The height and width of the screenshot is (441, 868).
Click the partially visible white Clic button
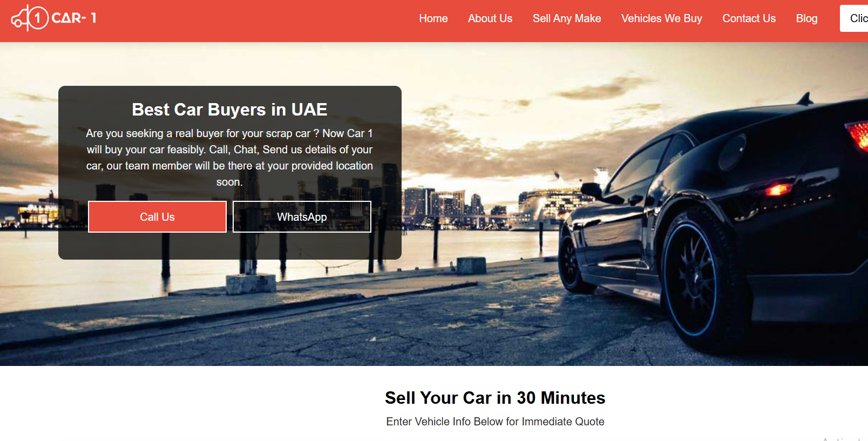point(855,18)
